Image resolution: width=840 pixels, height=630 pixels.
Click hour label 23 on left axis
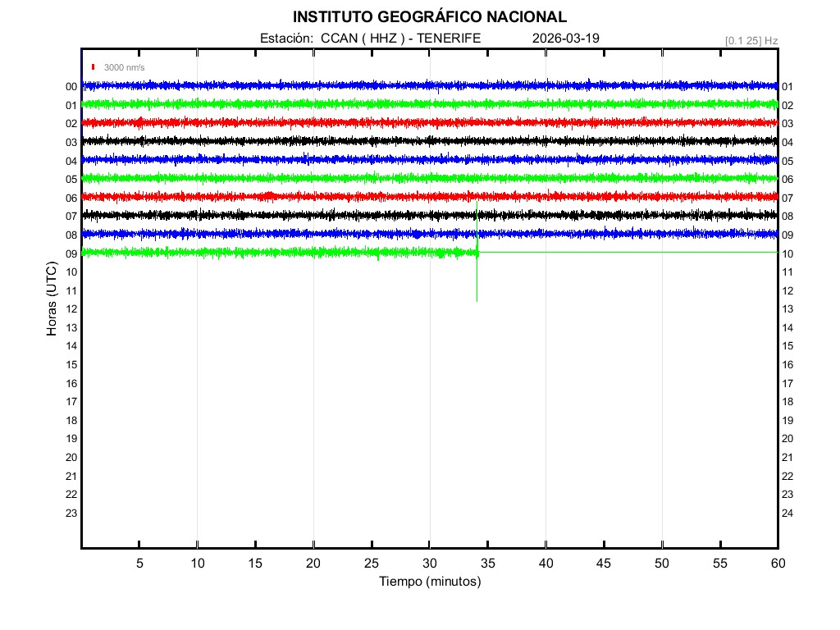click(71, 514)
